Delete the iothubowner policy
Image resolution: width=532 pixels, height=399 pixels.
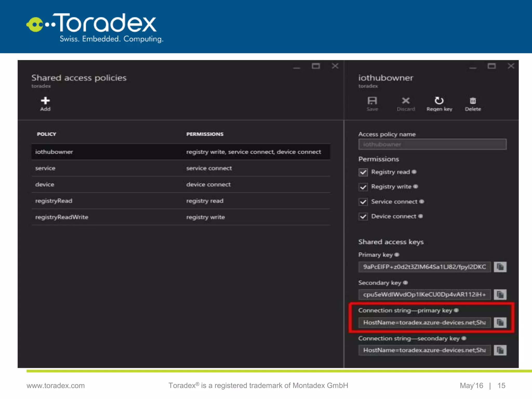[473, 104]
